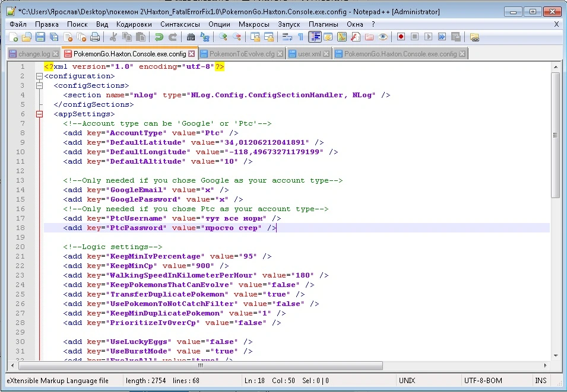Open Folder as Workspace icon

(x=369, y=37)
